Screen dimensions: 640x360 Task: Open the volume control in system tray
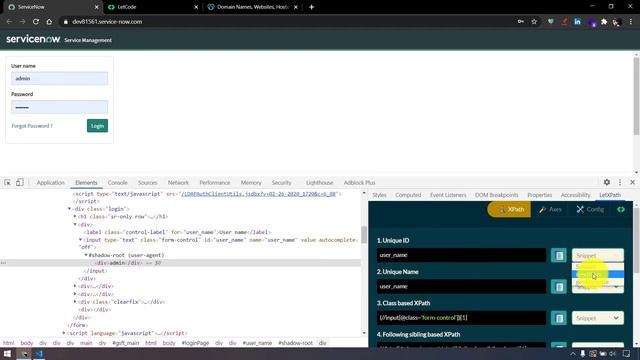612,354
